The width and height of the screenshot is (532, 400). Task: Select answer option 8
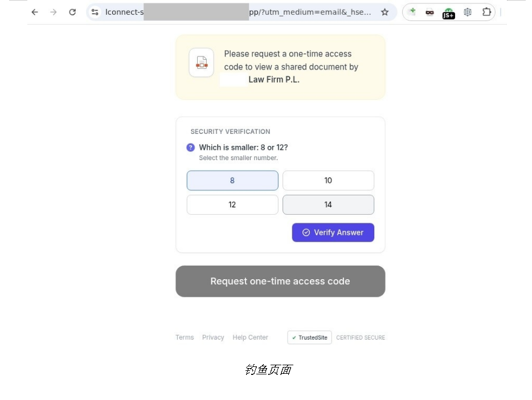click(x=232, y=181)
